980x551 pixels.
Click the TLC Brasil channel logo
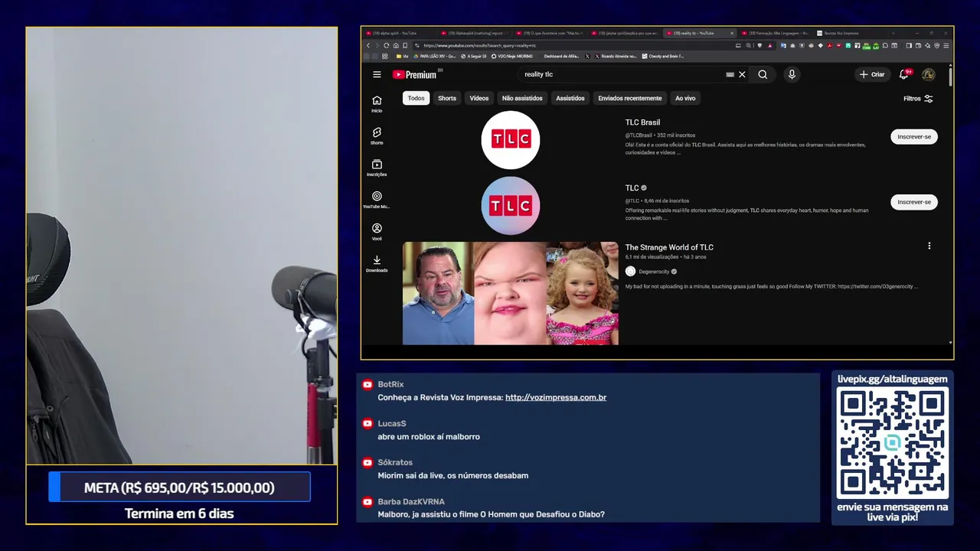[511, 139]
